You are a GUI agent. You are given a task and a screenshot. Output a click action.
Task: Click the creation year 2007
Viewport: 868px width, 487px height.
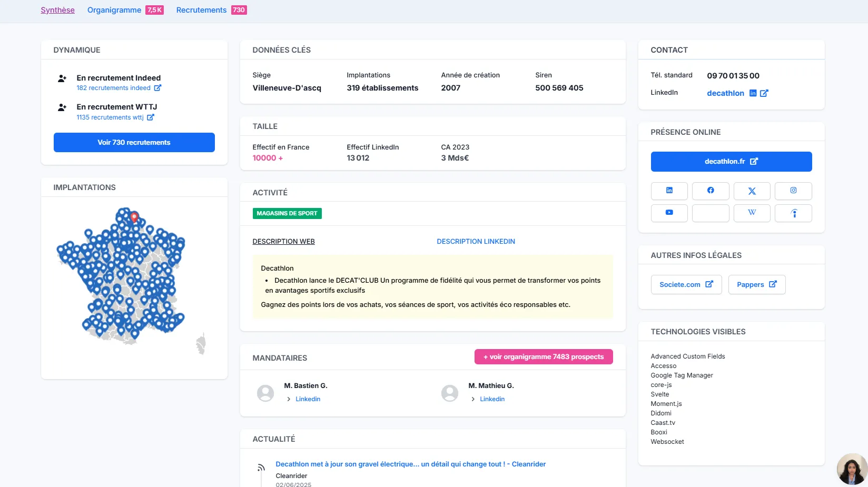pyautogui.click(x=450, y=88)
